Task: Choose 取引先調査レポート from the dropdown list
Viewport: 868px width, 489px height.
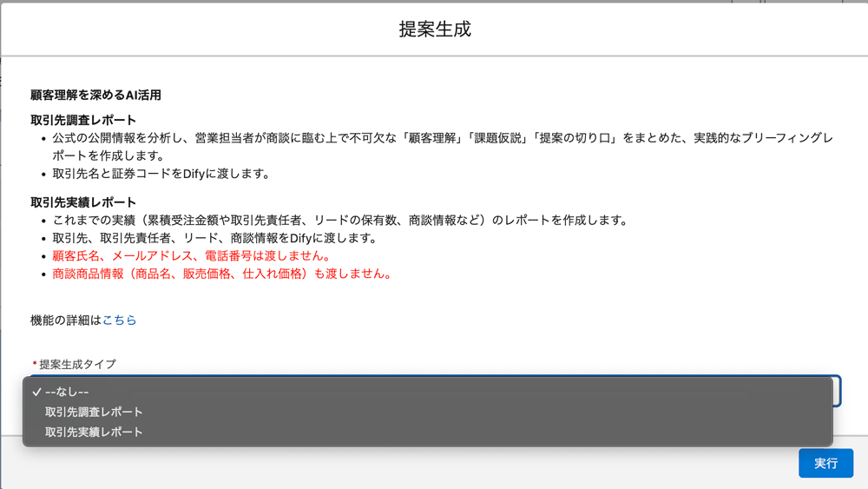Action: point(427,412)
